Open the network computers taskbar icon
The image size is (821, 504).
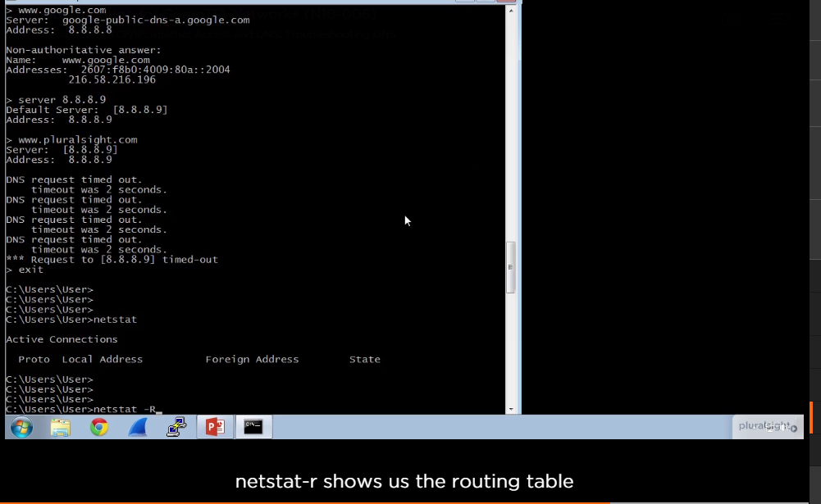click(x=176, y=427)
